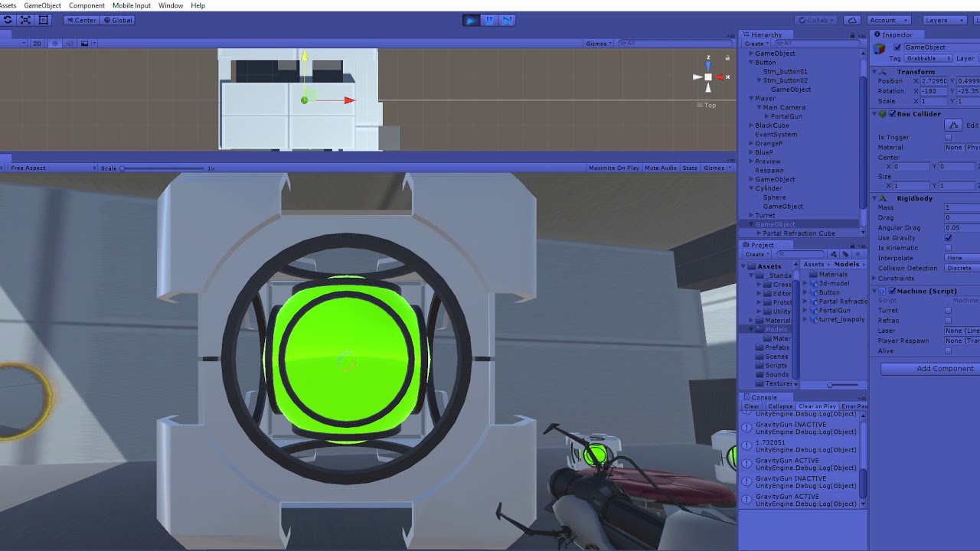Click the Transform component icon
Screen dimensions: 980x551
[882, 72]
